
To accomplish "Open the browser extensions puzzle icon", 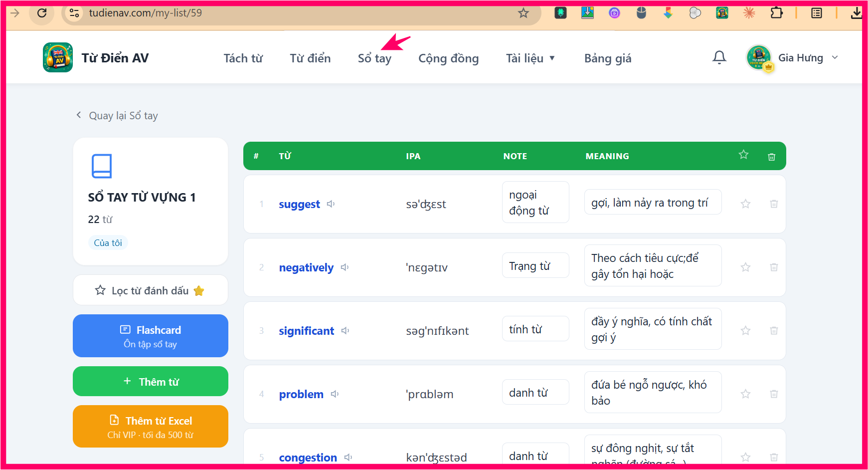I will pos(776,13).
